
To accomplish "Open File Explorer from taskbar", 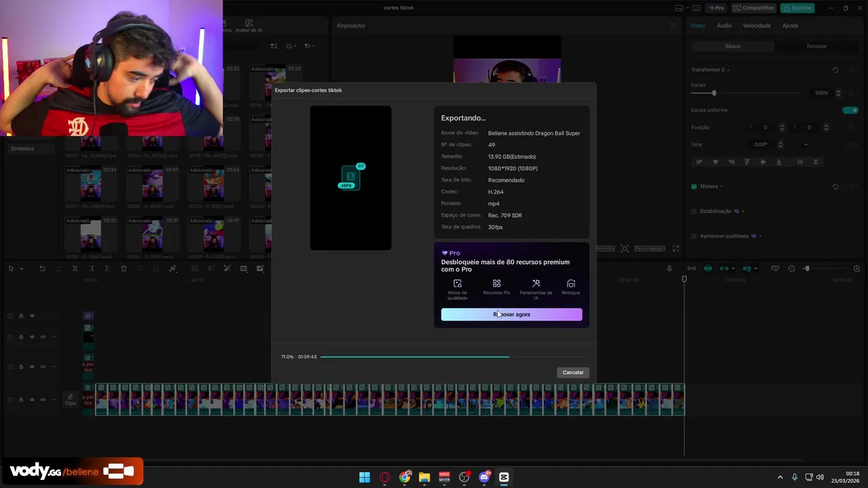I will 425,477.
